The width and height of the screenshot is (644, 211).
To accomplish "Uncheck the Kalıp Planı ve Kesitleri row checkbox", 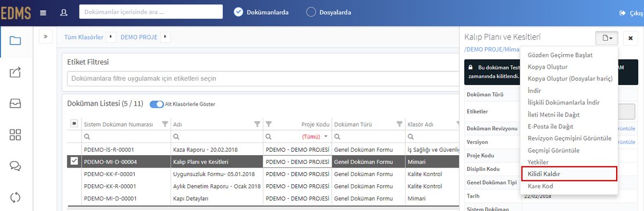I will coord(74,162).
